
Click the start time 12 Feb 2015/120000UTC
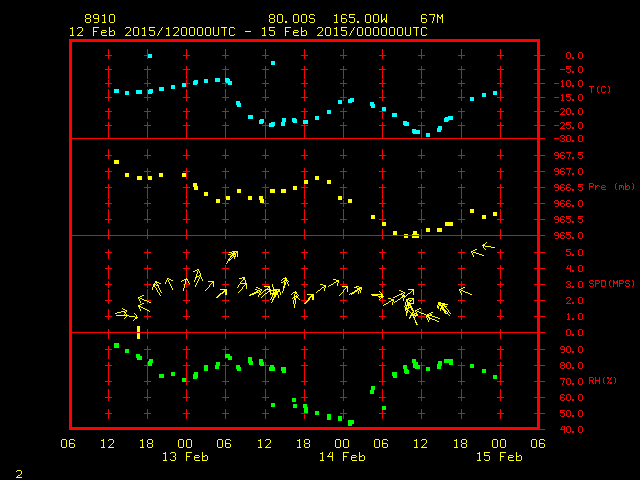[152, 32]
